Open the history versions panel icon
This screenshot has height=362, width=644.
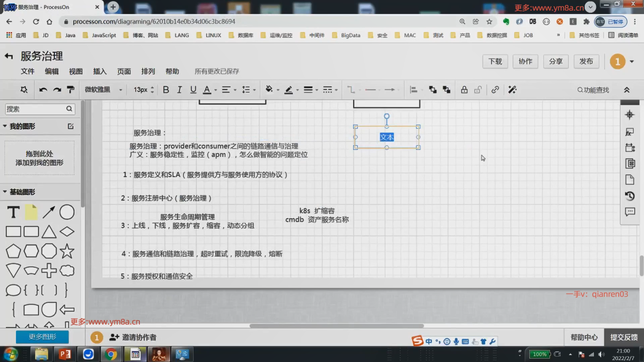pyautogui.click(x=630, y=196)
